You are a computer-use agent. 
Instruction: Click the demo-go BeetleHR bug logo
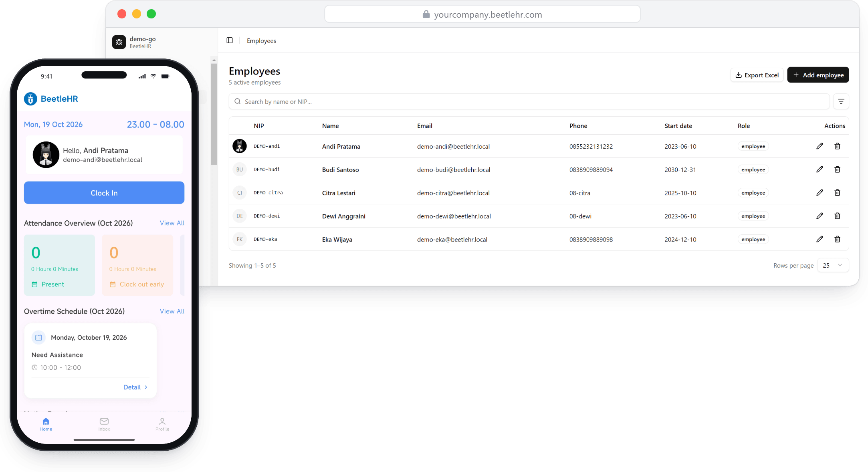coord(119,42)
